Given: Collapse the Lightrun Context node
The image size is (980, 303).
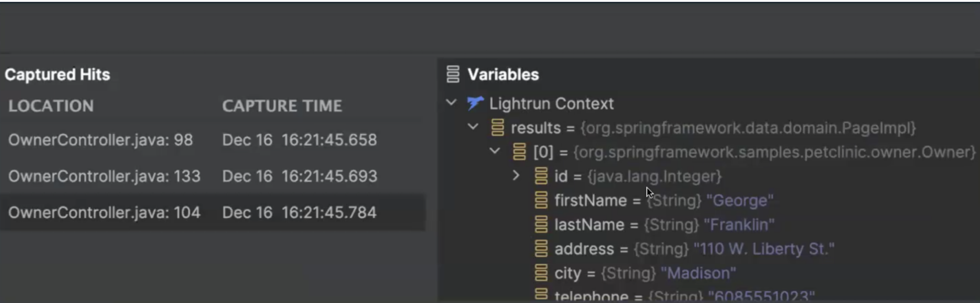Looking at the screenshot, I should (x=451, y=103).
